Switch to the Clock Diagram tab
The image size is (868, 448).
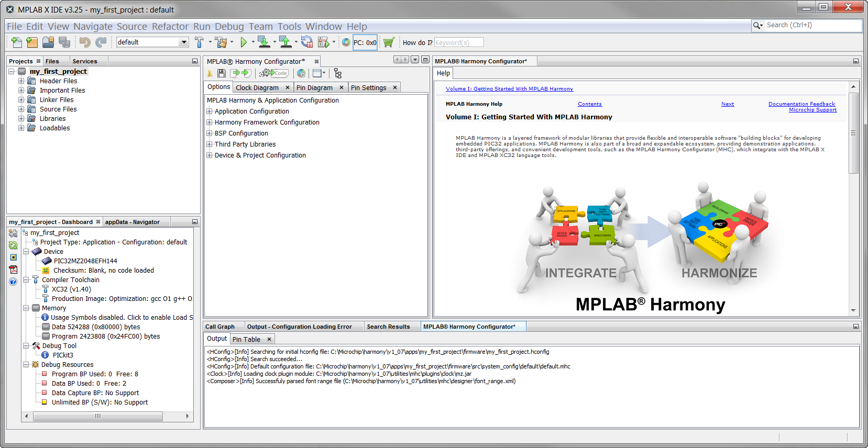tap(257, 88)
